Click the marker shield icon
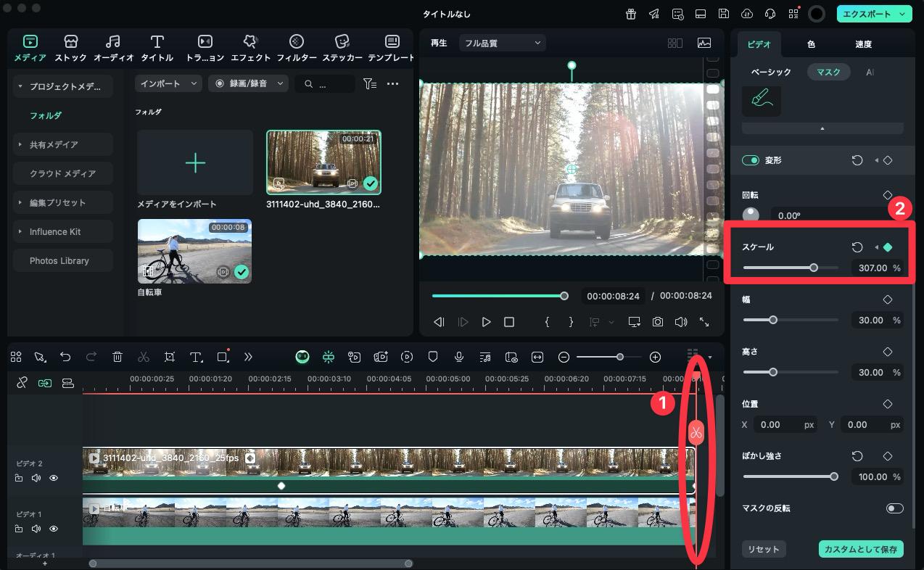The height and width of the screenshot is (570, 924). [x=433, y=357]
